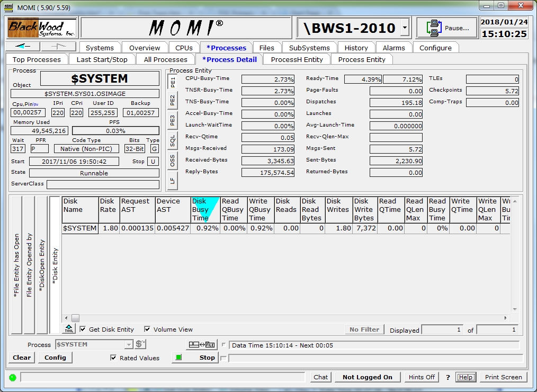This screenshot has height=392, width=537.
Task: Click the right arrow navigation button
Action: coord(58,47)
